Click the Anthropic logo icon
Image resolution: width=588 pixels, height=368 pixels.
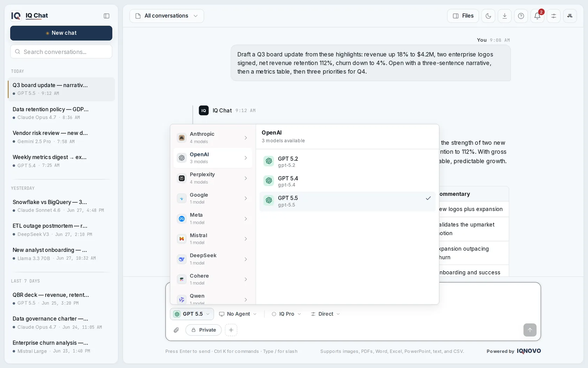182,138
